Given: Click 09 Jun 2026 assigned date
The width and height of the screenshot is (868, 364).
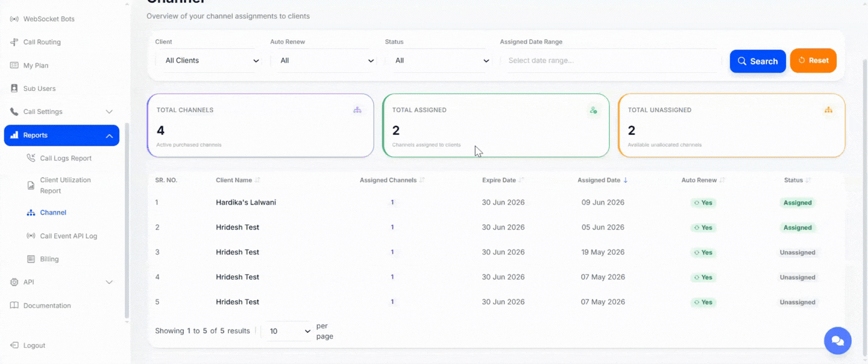Looking at the screenshot, I should pyautogui.click(x=603, y=202).
